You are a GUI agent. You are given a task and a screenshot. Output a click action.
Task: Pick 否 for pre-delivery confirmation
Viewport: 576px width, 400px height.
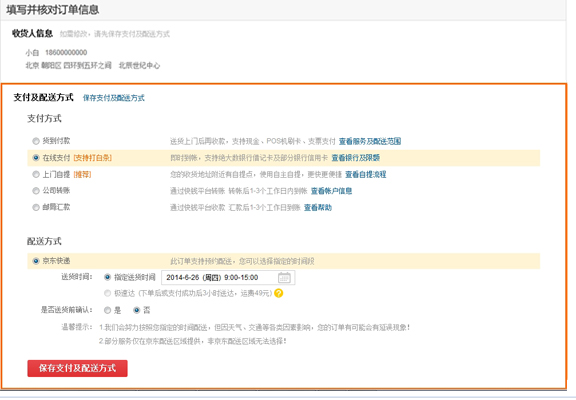[x=136, y=310]
